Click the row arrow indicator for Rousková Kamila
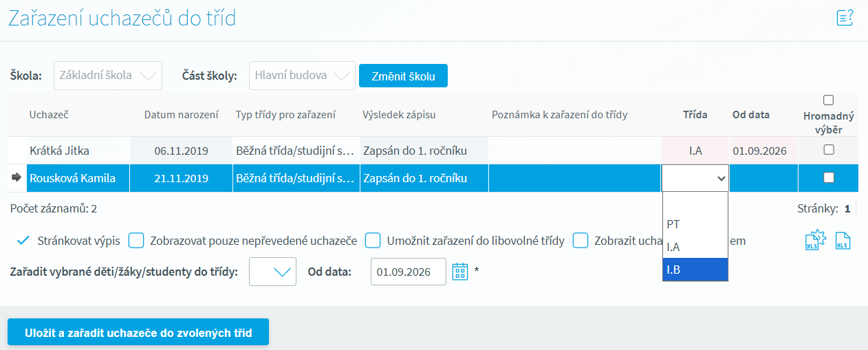 click(17, 178)
